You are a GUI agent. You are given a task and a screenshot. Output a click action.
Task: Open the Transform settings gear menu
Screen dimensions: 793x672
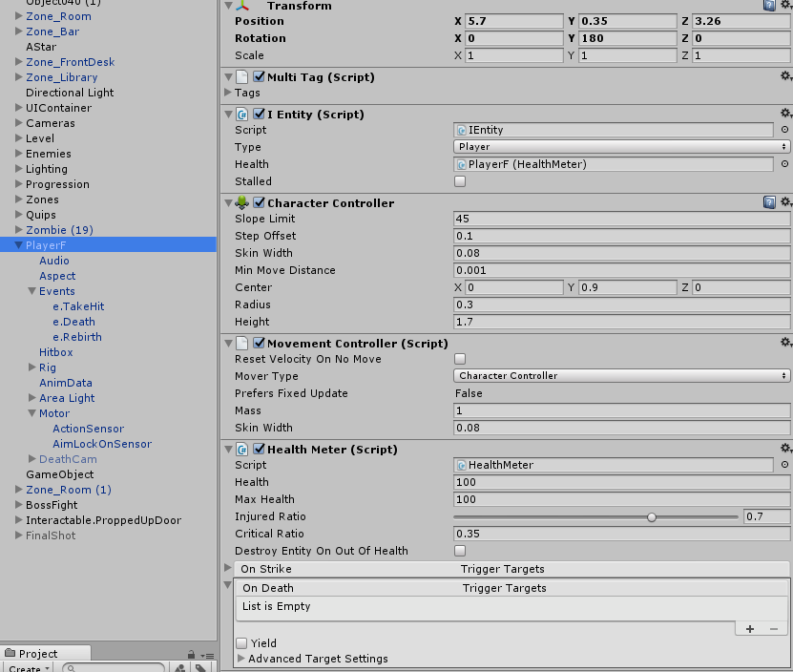pyautogui.click(x=786, y=5)
